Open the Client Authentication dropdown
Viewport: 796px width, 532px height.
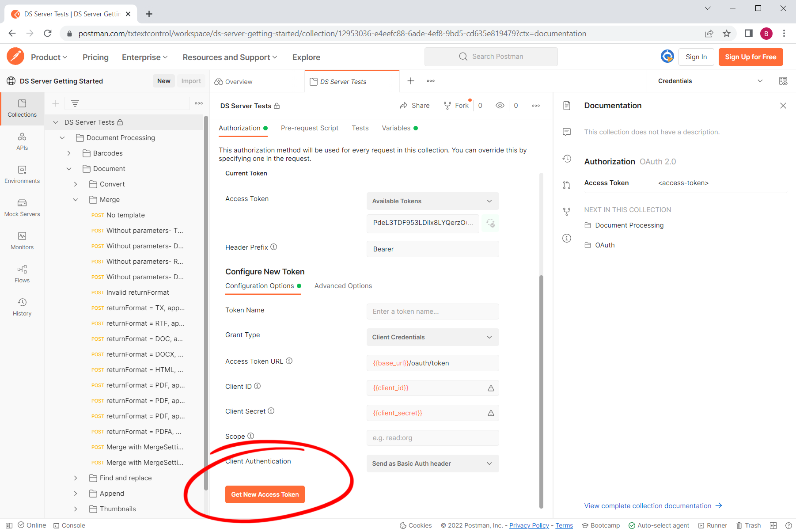pyautogui.click(x=433, y=464)
